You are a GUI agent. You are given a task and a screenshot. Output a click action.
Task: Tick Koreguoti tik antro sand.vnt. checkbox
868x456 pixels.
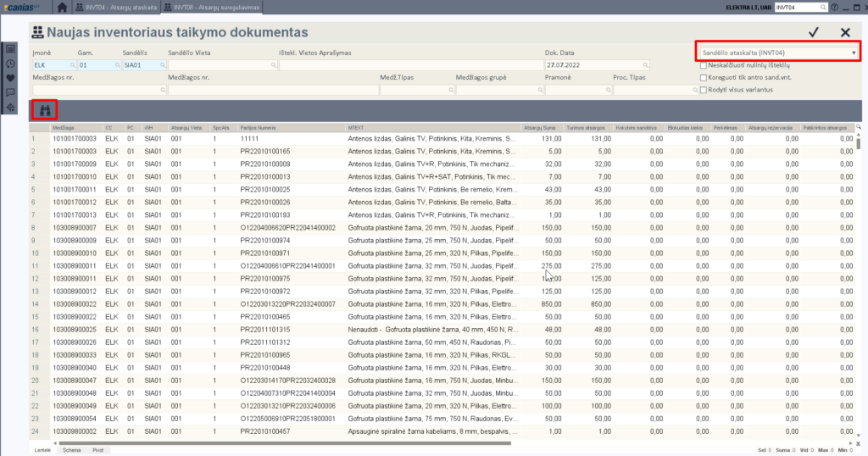tap(703, 77)
